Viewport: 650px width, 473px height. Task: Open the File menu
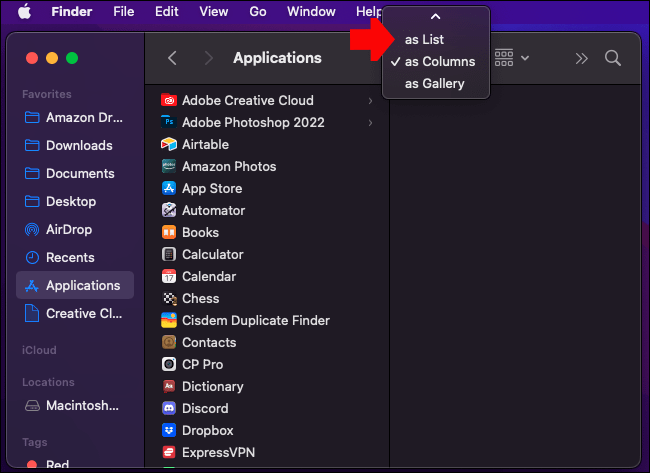click(x=124, y=11)
